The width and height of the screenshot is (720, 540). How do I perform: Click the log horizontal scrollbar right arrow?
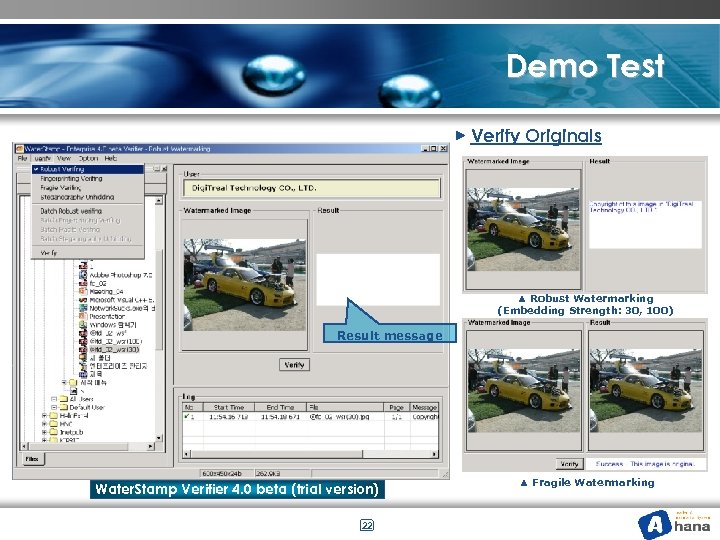point(434,454)
